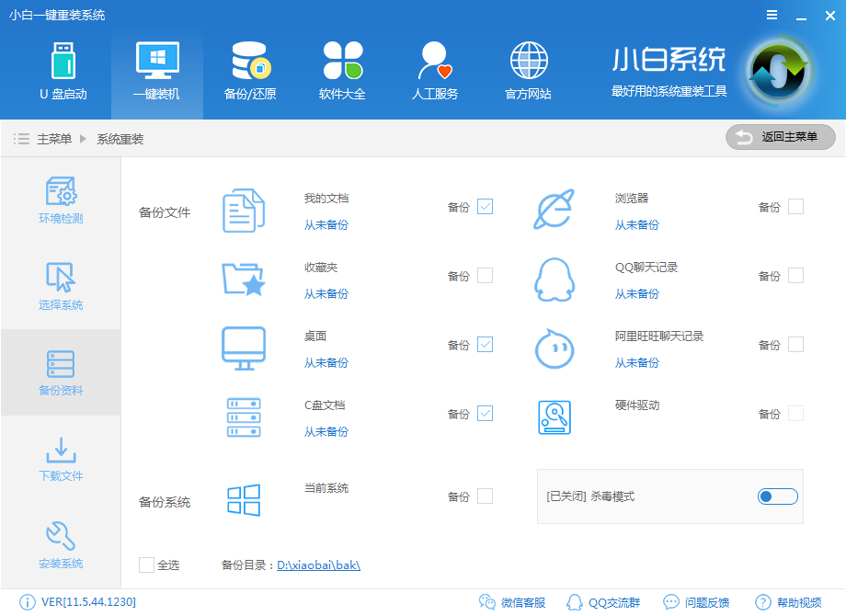Turn on 杀毒模式 antivirus mode
The width and height of the screenshot is (846, 616).
(777, 496)
